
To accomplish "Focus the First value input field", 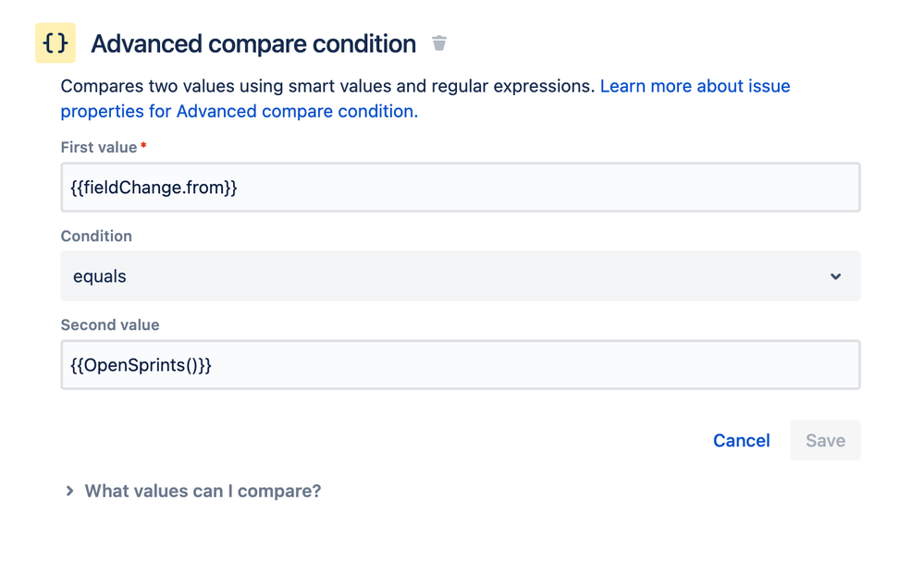I will [x=461, y=188].
